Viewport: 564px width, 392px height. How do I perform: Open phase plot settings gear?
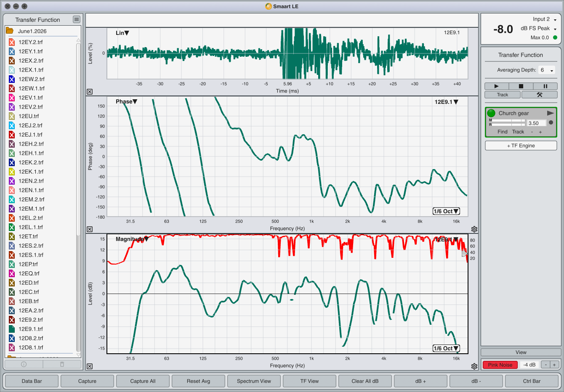click(474, 229)
